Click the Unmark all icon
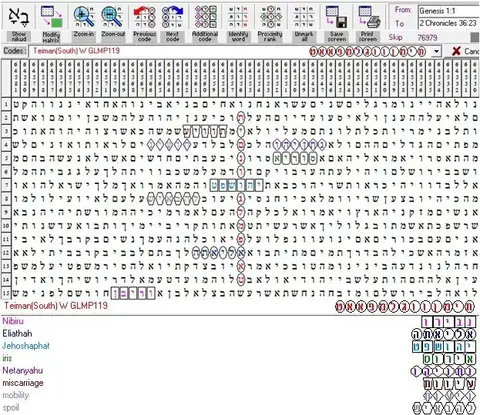 (304, 16)
